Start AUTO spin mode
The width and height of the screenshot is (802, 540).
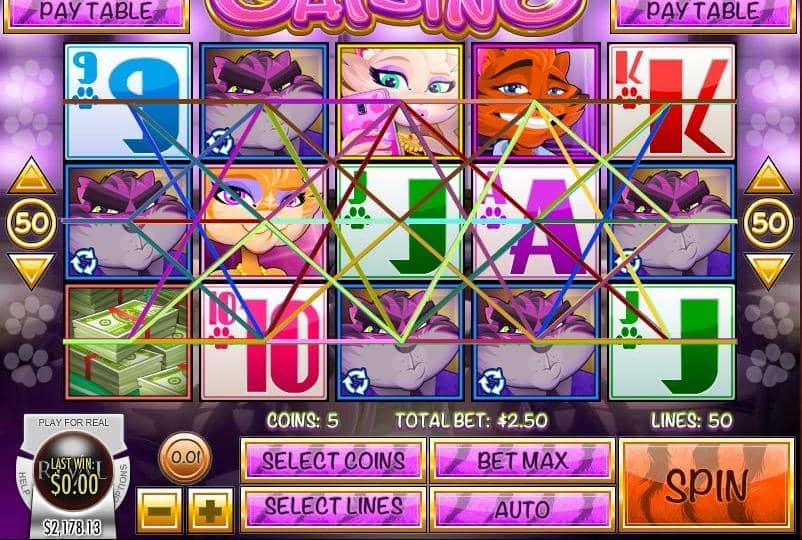[x=522, y=509]
